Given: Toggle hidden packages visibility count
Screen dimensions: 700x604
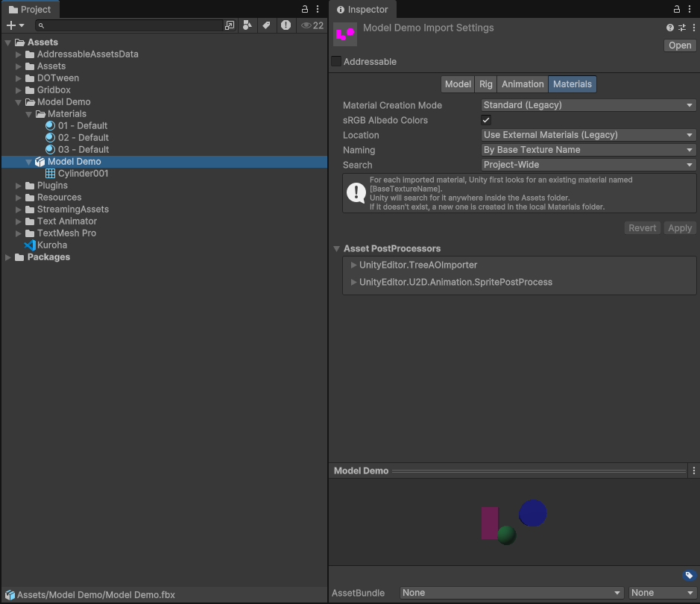Looking at the screenshot, I should tap(312, 25).
